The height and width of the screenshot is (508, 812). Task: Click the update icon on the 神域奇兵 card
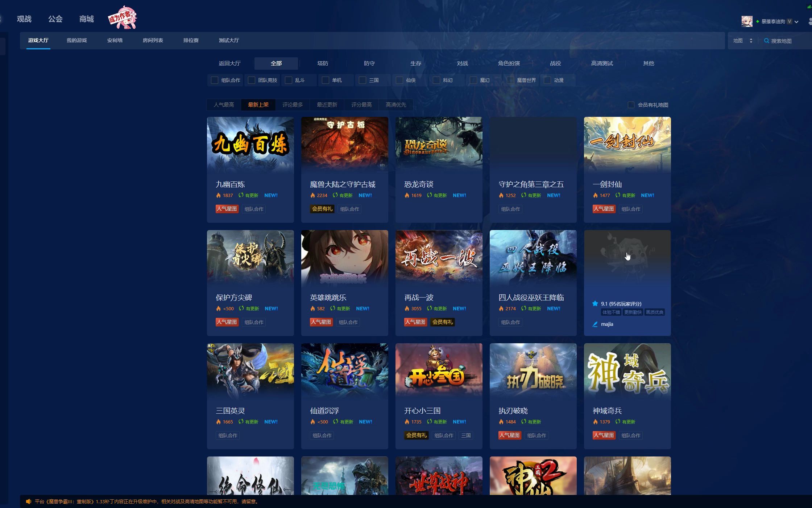(x=618, y=422)
